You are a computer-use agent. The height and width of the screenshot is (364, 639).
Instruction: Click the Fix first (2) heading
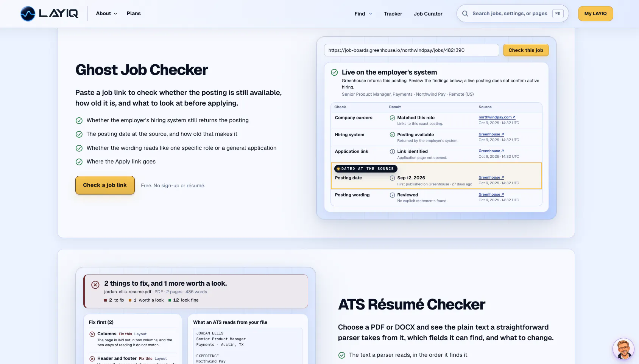pos(101,322)
